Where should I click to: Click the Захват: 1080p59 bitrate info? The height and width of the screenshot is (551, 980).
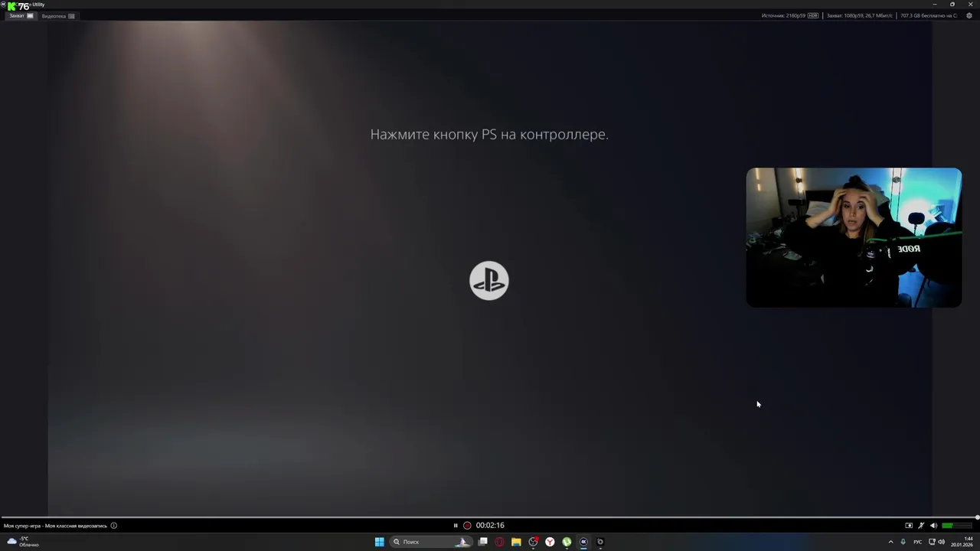[860, 16]
